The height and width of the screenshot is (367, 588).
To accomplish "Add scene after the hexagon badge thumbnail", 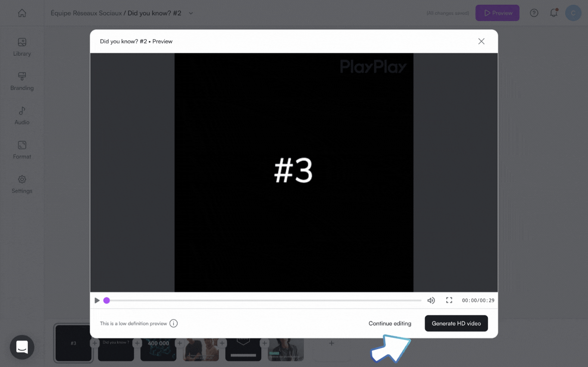I will click(265, 343).
